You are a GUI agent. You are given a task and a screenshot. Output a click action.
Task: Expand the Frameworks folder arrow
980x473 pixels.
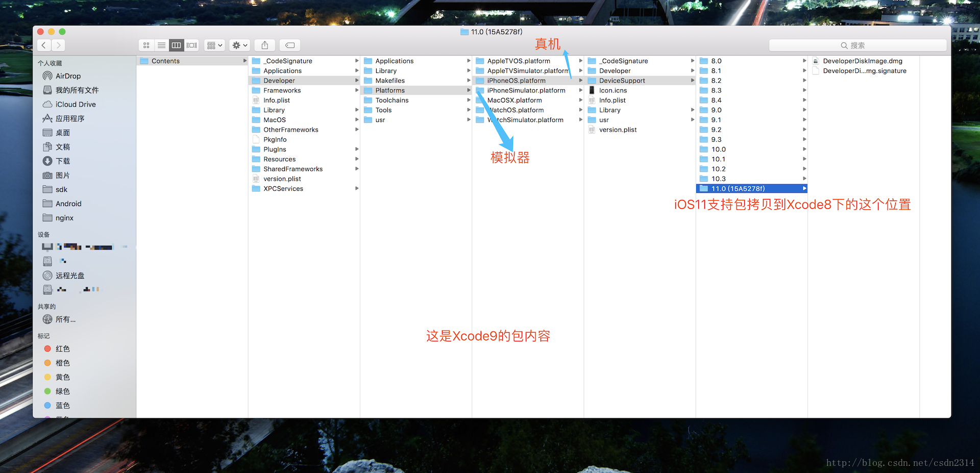point(357,90)
